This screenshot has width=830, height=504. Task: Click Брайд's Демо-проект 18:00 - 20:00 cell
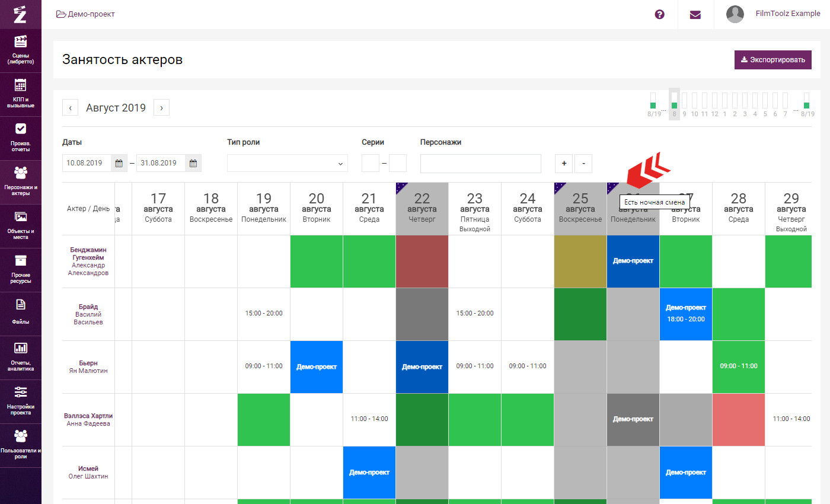[686, 314]
